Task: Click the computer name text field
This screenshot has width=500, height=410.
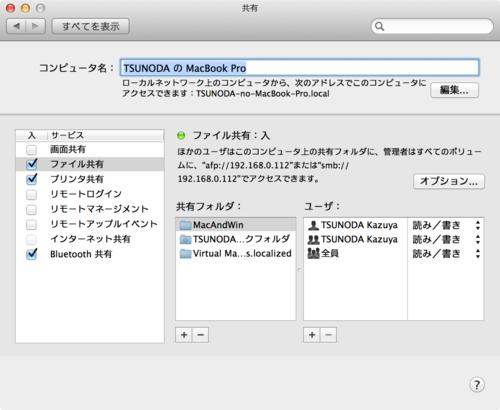Action: pos(299,68)
